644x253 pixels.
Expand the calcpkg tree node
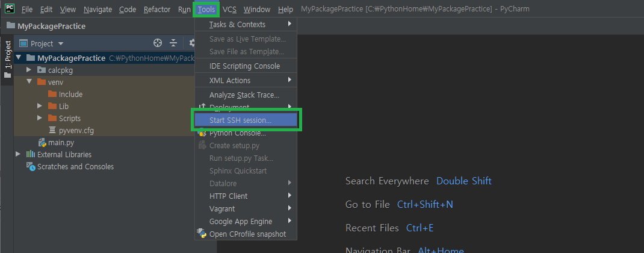[x=29, y=70]
